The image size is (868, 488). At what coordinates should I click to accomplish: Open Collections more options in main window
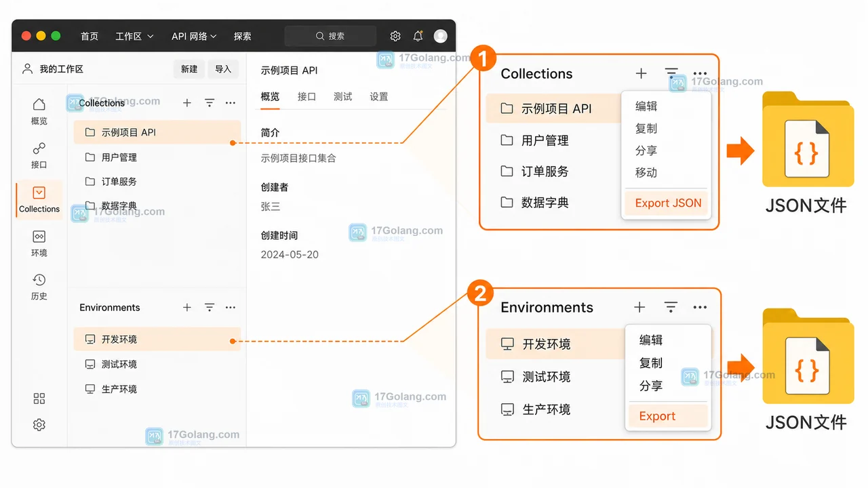click(x=231, y=103)
